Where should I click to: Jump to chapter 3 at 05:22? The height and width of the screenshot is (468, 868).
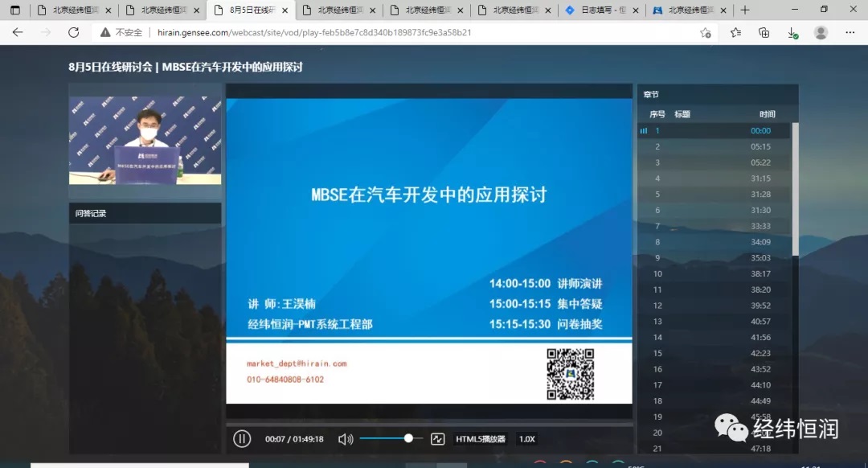coord(714,162)
